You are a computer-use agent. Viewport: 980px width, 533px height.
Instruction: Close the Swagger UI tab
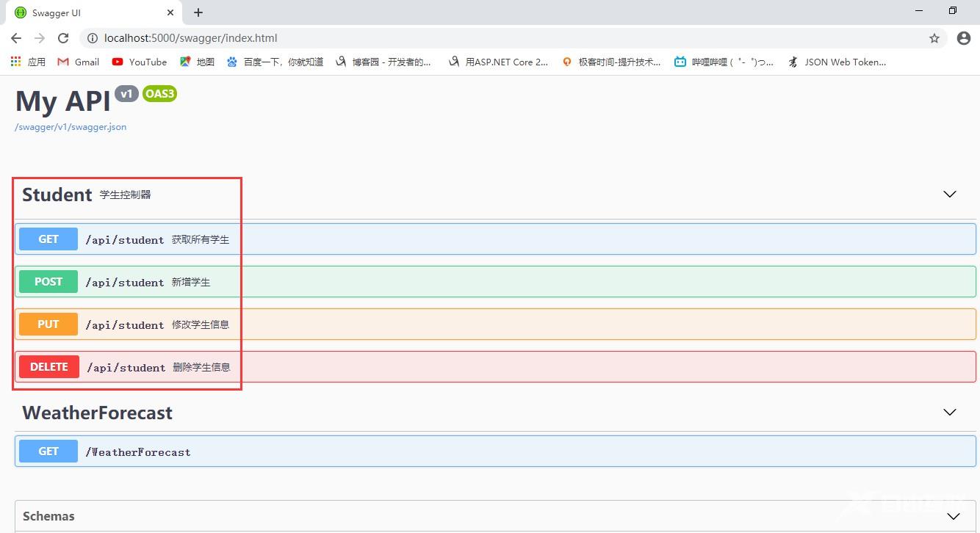[170, 12]
